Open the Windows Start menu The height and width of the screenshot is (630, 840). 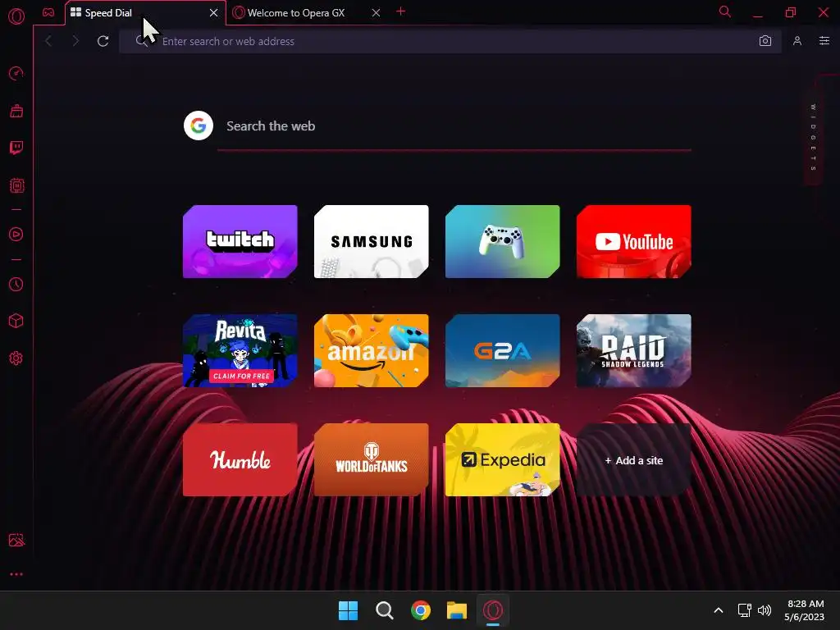pyautogui.click(x=348, y=610)
